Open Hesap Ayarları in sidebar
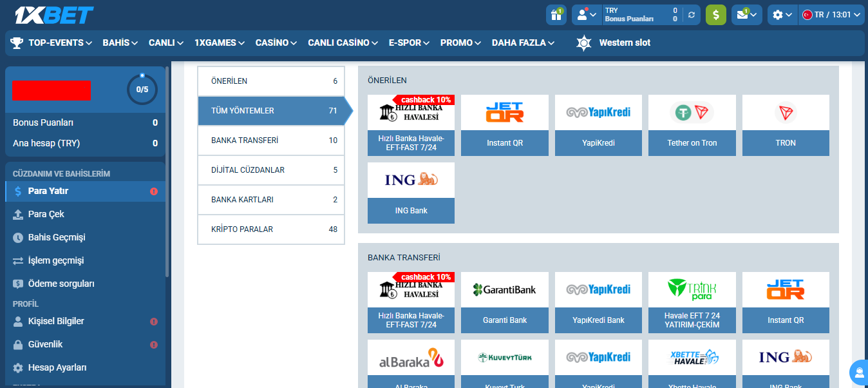Viewport: 868px width, 388px height. (x=85, y=367)
